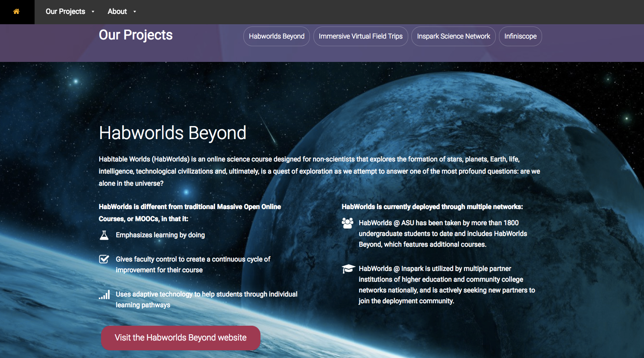Click 'Gives faculty control to create' text
This screenshot has height=358, width=644.
193,265
